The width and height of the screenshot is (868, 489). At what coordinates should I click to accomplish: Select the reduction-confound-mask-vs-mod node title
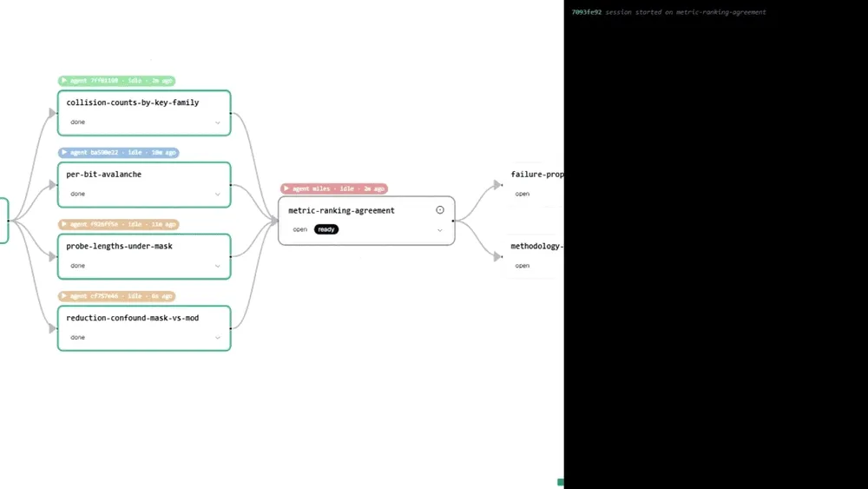(132, 318)
